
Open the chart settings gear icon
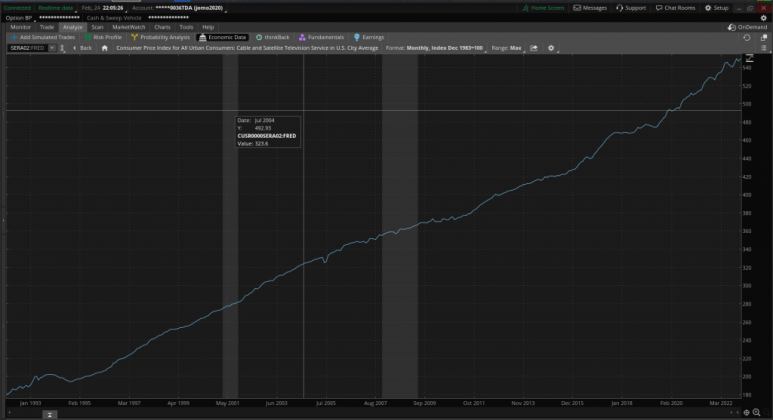click(x=551, y=47)
